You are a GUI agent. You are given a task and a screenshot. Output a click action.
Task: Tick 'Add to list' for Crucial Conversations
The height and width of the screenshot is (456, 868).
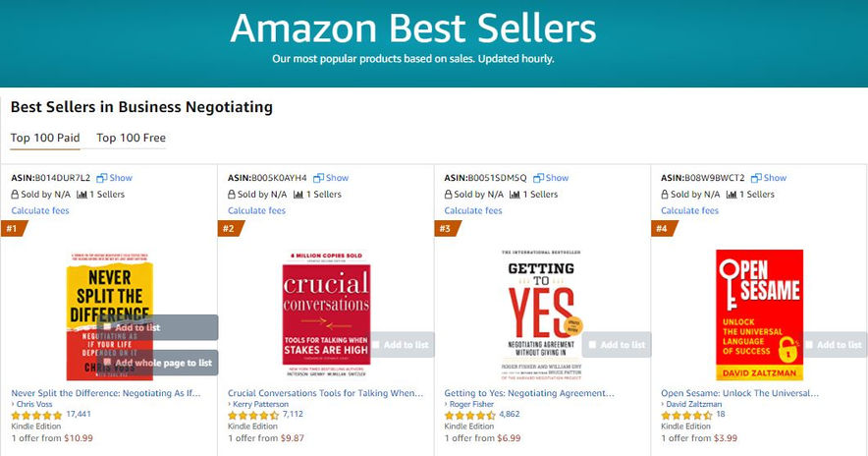point(376,345)
